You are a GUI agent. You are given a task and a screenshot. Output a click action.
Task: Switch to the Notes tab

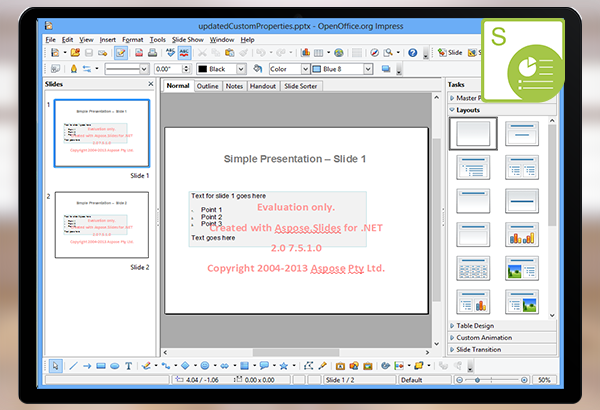(x=234, y=86)
